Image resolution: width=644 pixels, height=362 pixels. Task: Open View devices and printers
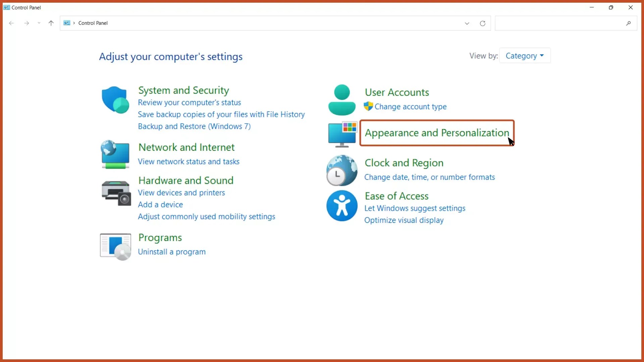181,193
